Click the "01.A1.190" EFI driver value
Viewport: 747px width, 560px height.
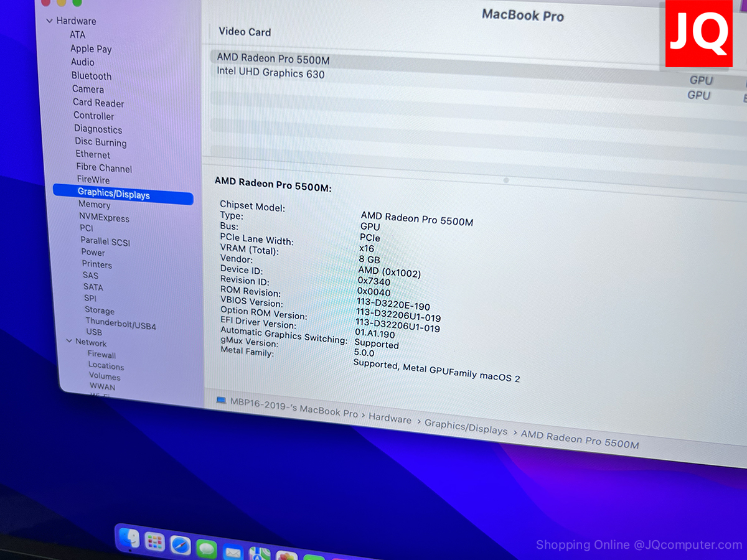tap(375, 334)
